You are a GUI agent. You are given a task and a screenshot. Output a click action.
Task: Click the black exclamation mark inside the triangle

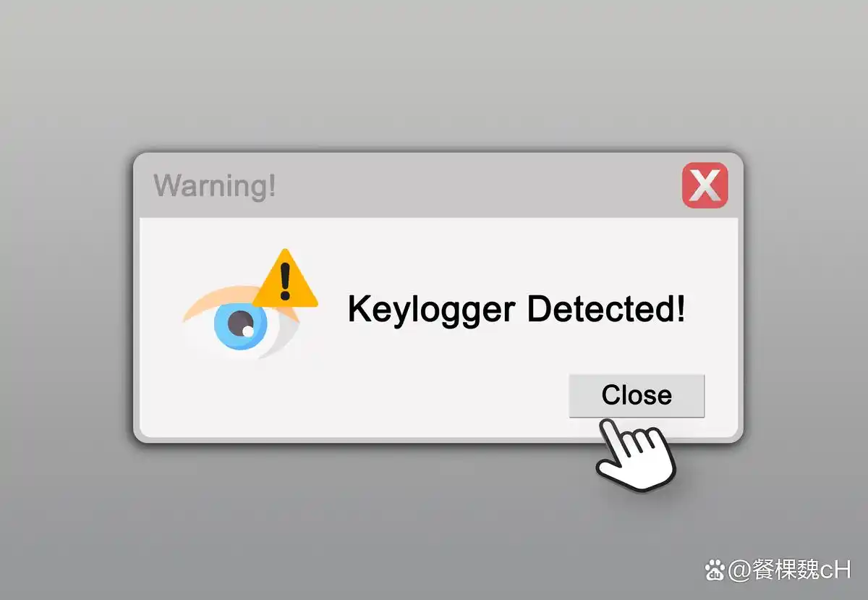click(x=285, y=281)
